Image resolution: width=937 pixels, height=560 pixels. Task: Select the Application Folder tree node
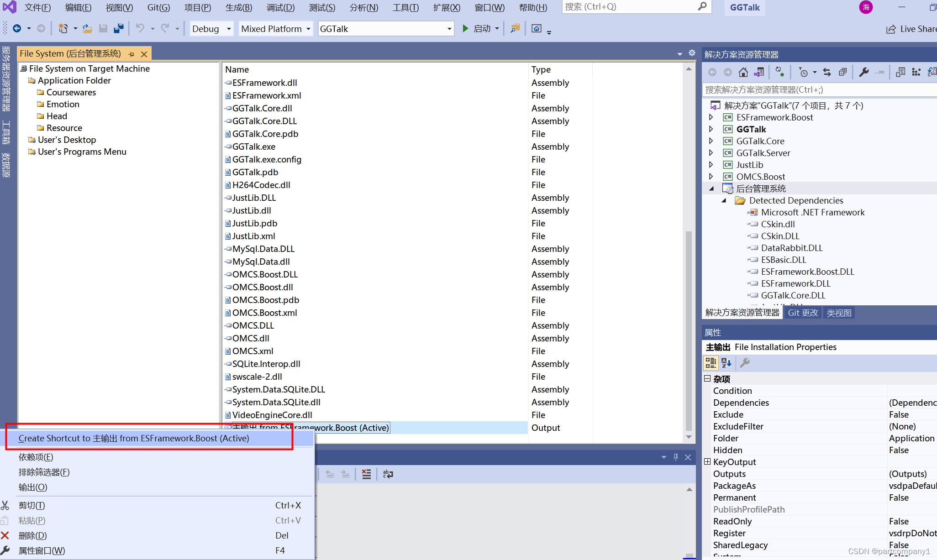pyautogui.click(x=74, y=80)
